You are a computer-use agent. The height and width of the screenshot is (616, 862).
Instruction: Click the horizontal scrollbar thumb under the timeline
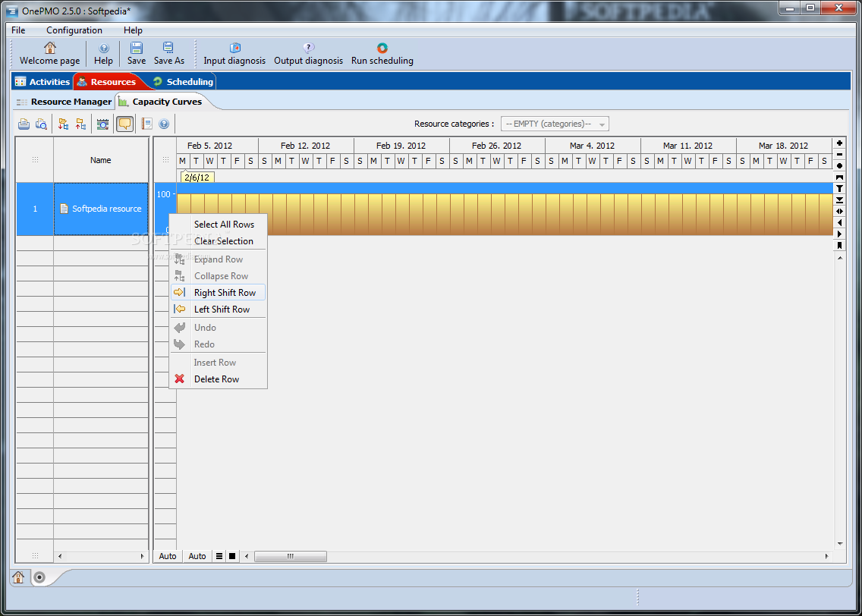pyautogui.click(x=291, y=556)
